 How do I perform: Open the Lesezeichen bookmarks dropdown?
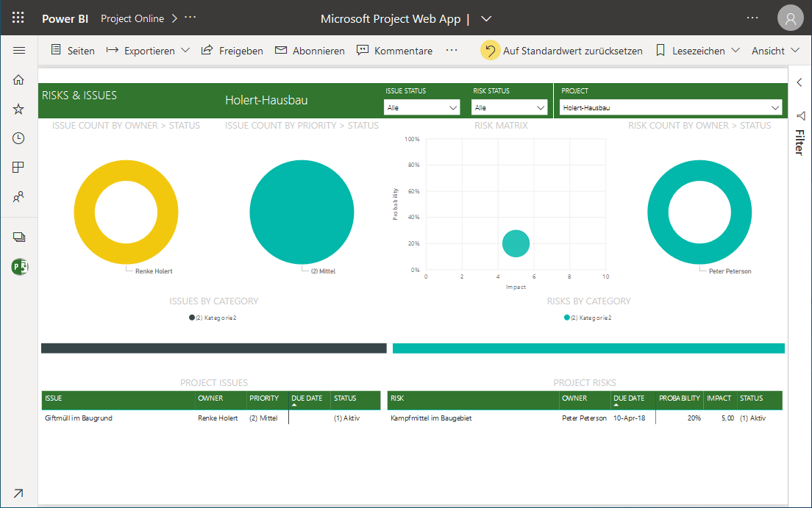coord(697,50)
